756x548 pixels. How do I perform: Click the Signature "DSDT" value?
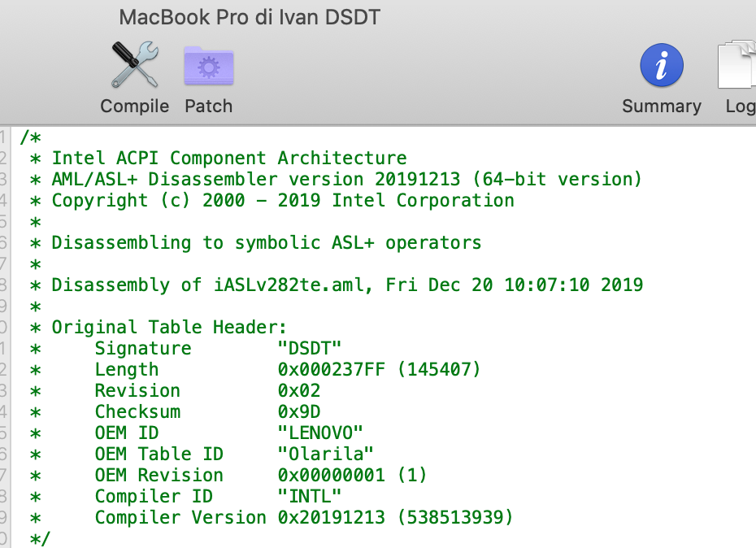coord(310,348)
